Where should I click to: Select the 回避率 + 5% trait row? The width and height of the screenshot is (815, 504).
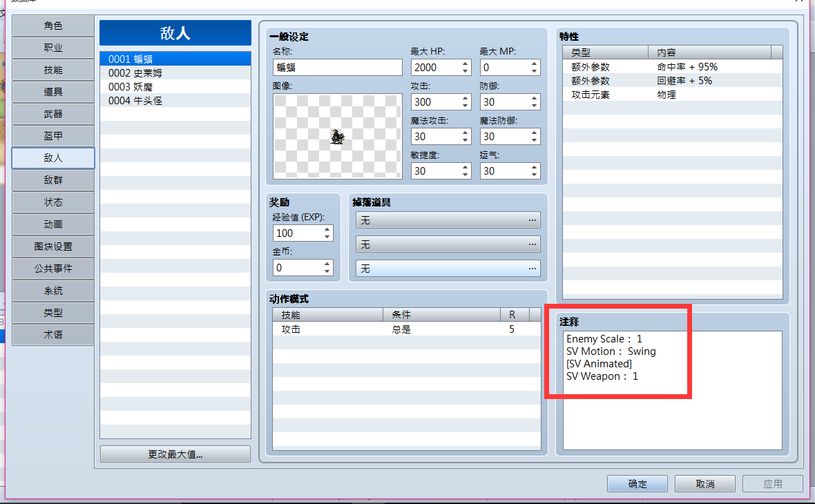coord(673,81)
